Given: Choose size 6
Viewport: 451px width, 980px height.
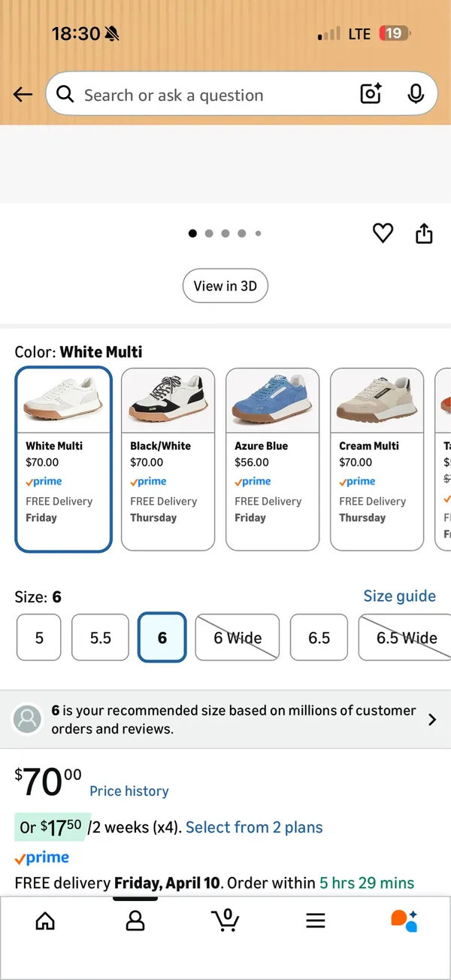Looking at the screenshot, I should [x=162, y=638].
